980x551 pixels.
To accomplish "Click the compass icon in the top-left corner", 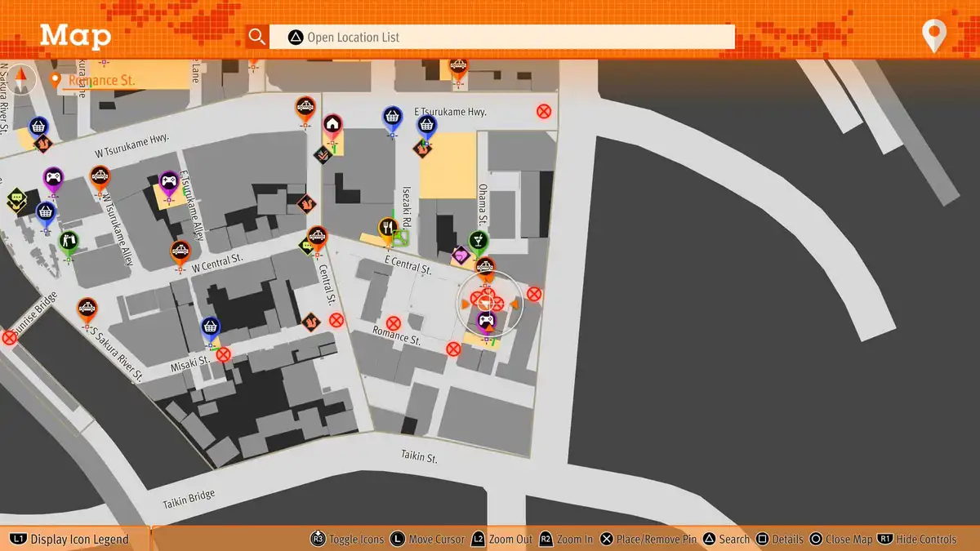I will [x=22, y=80].
